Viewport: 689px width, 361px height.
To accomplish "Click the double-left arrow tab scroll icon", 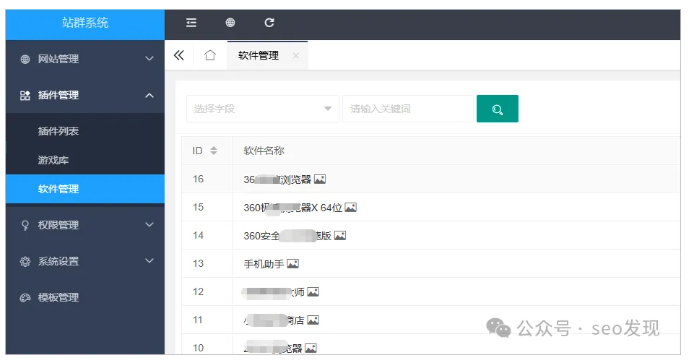I will (179, 55).
